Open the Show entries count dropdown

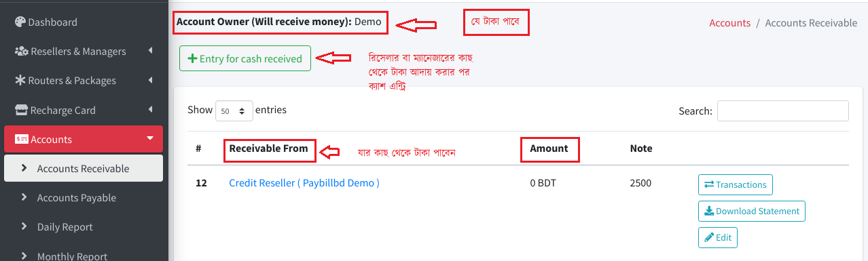[x=234, y=111]
